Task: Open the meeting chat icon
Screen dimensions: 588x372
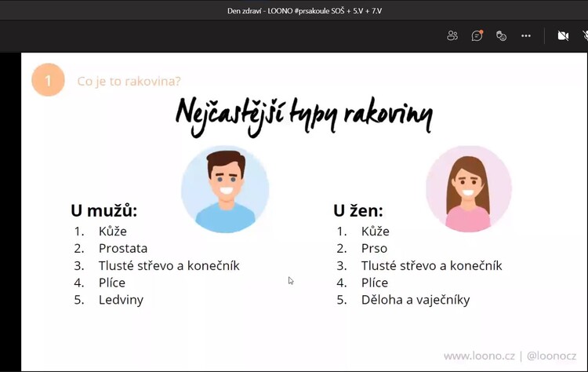Action: 477,35
